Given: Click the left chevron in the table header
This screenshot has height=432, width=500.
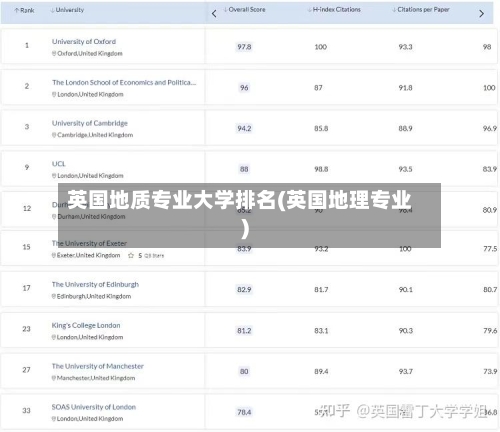Looking at the screenshot, I should (214, 14).
